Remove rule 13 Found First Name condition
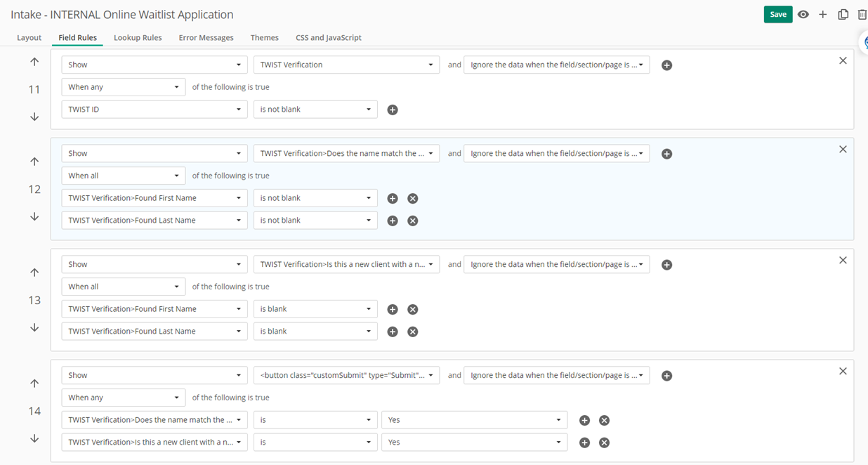Viewport: 868px width, 465px height. pyautogui.click(x=413, y=309)
